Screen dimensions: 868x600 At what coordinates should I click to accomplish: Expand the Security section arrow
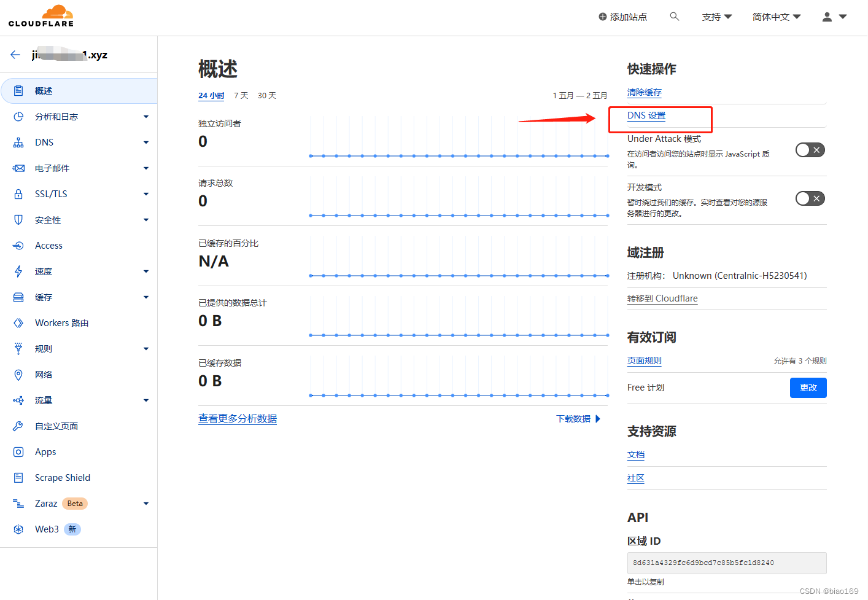(146, 220)
